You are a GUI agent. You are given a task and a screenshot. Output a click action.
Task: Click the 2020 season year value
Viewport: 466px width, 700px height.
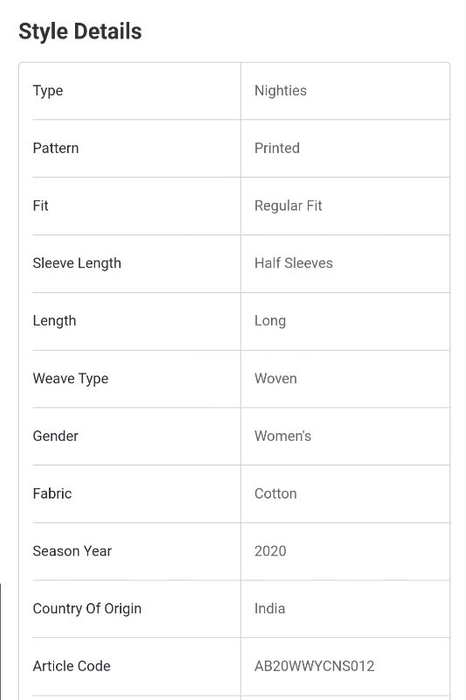(270, 551)
